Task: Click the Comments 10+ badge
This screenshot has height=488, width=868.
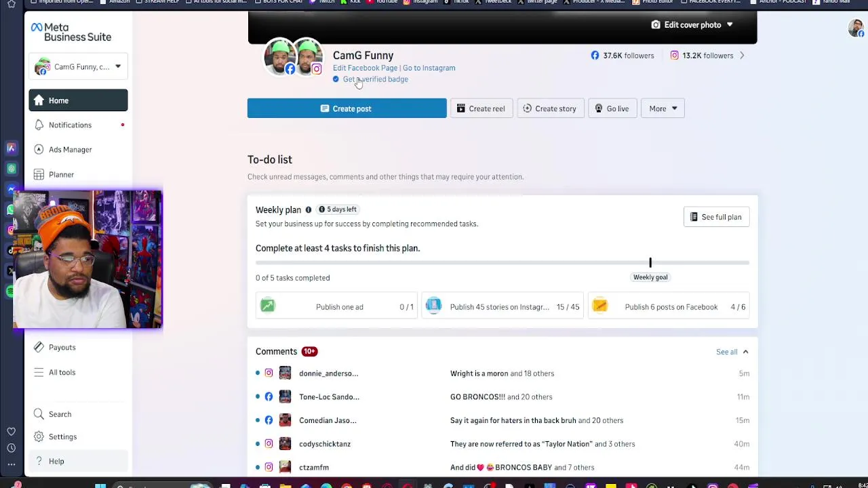Action: [x=309, y=351]
